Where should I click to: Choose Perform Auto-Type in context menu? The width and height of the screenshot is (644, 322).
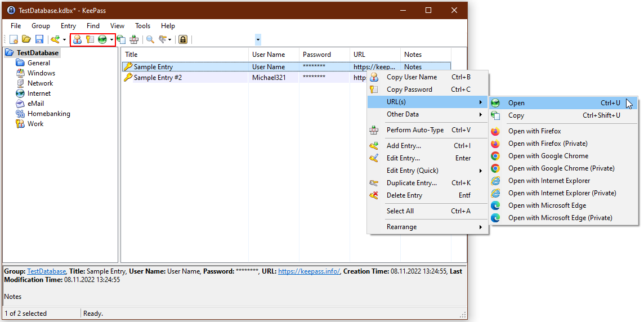[428, 130]
